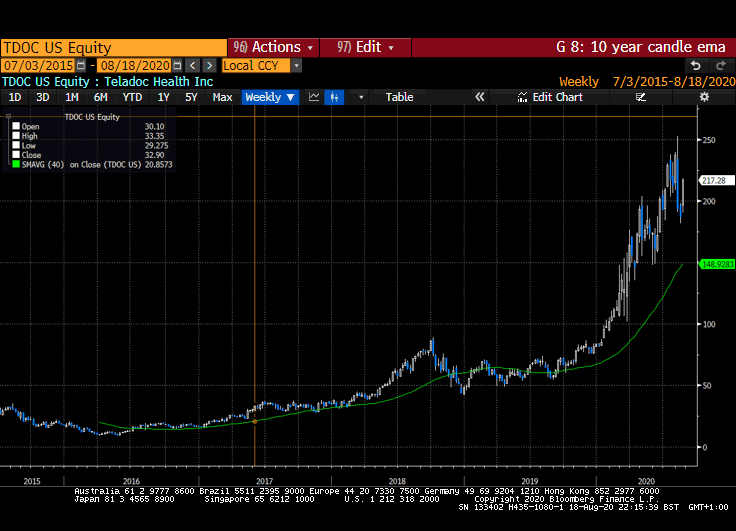Click 2017 label on time axis

coord(264,481)
